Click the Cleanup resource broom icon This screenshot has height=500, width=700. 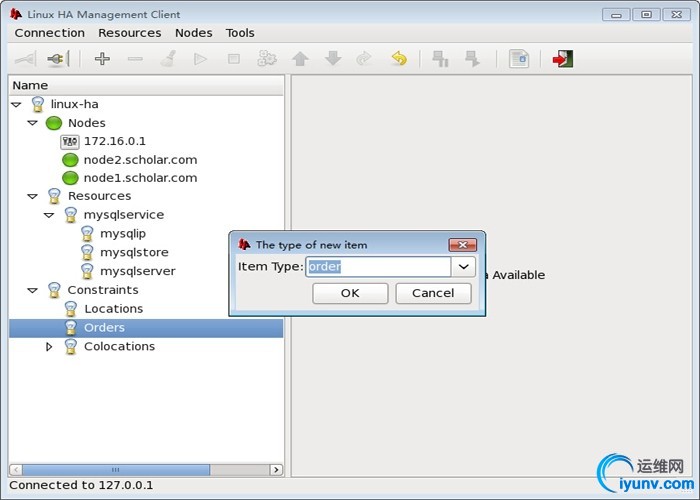168,59
